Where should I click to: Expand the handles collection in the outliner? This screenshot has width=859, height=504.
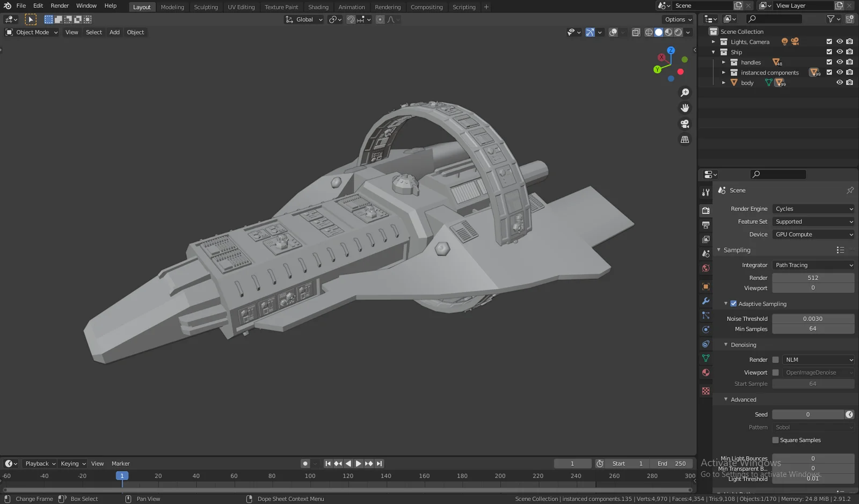724,62
